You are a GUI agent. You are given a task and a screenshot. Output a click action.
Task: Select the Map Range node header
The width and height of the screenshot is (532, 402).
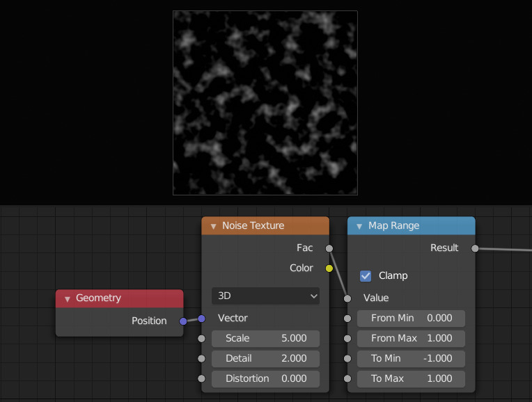418,226
